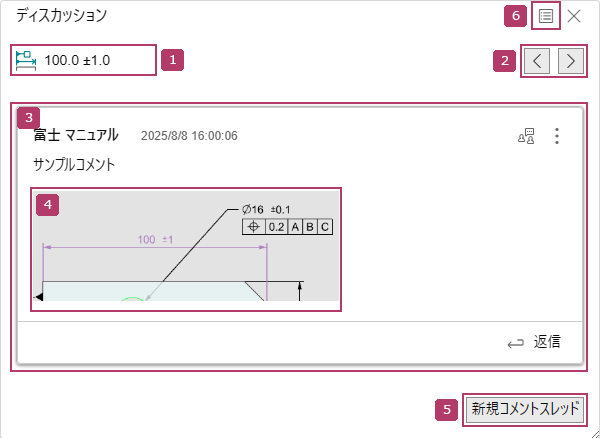Click the reply arrow icon
This screenshot has height=438, width=600.
click(x=516, y=343)
